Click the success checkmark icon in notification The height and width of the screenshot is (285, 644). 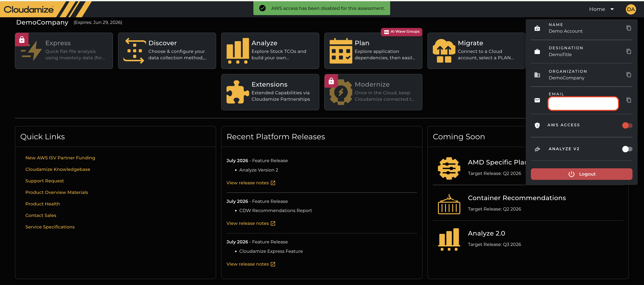click(x=262, y=8)
